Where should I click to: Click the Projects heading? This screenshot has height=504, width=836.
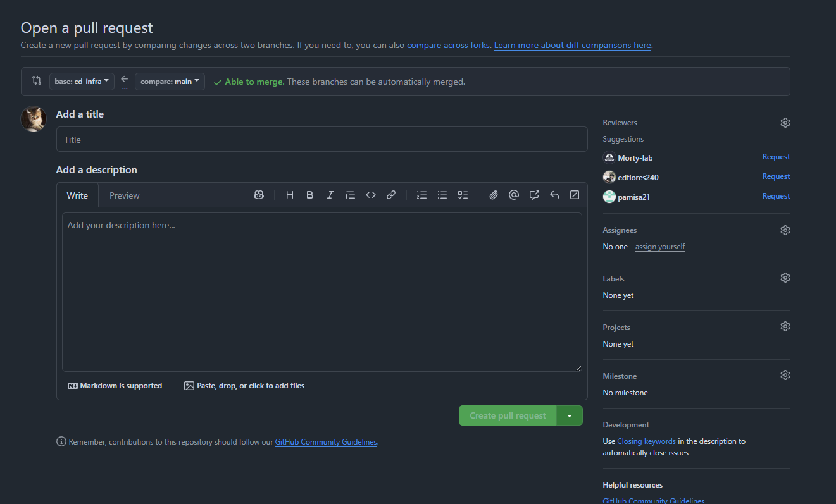[x=616, y=328]
